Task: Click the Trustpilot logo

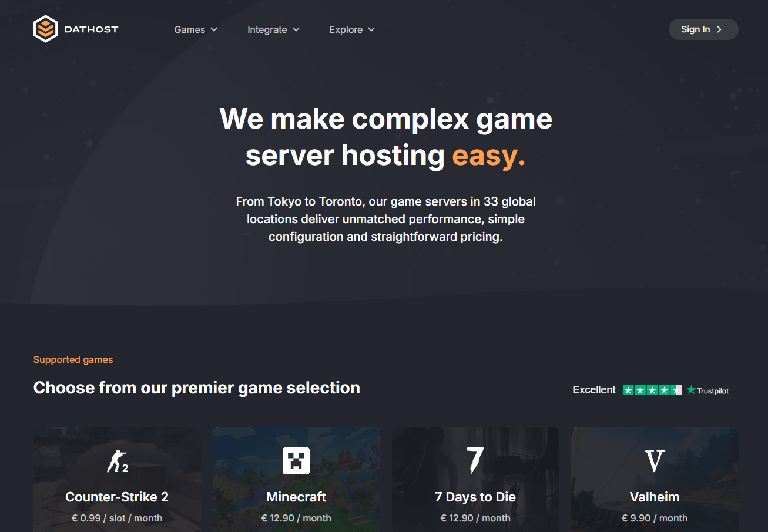Action: click(x=708, y=390)
